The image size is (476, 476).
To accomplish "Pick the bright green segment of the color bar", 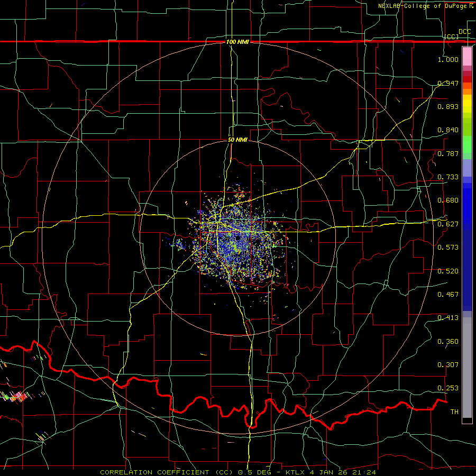I will click(x=467, y=144).
